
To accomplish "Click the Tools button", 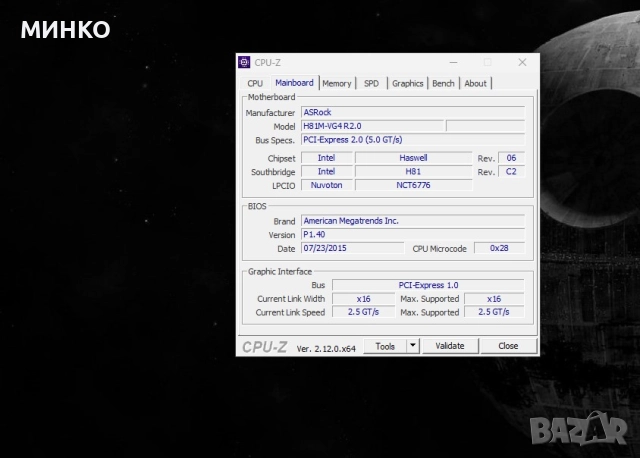I will [x=384, y=346].
